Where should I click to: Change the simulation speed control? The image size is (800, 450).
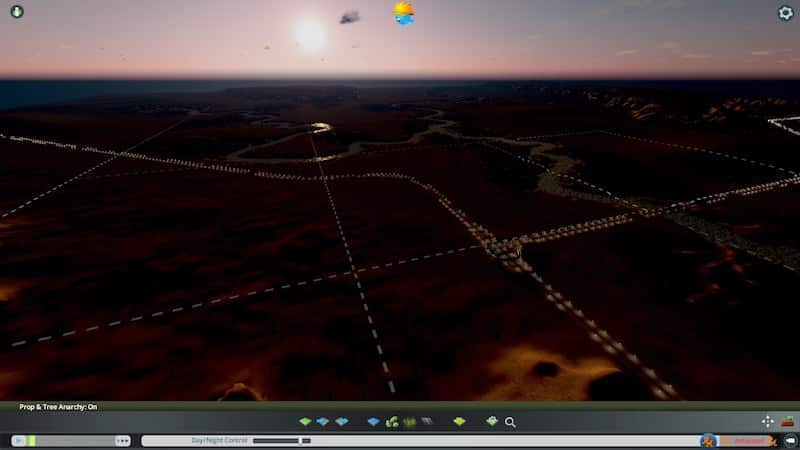[x=122, y=440]
